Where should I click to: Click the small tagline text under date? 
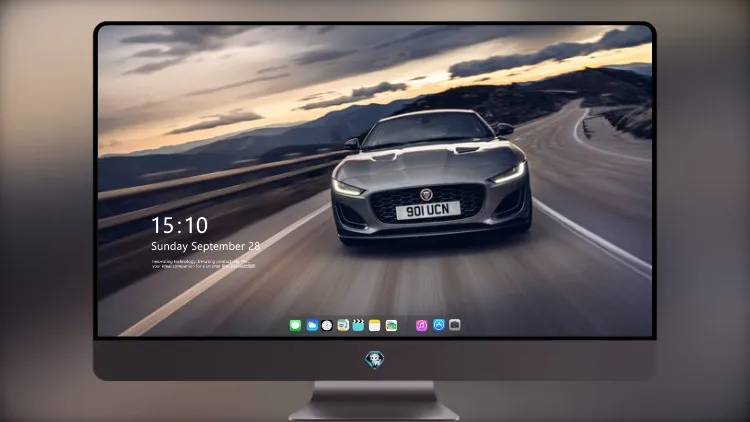tap(203, 264)
